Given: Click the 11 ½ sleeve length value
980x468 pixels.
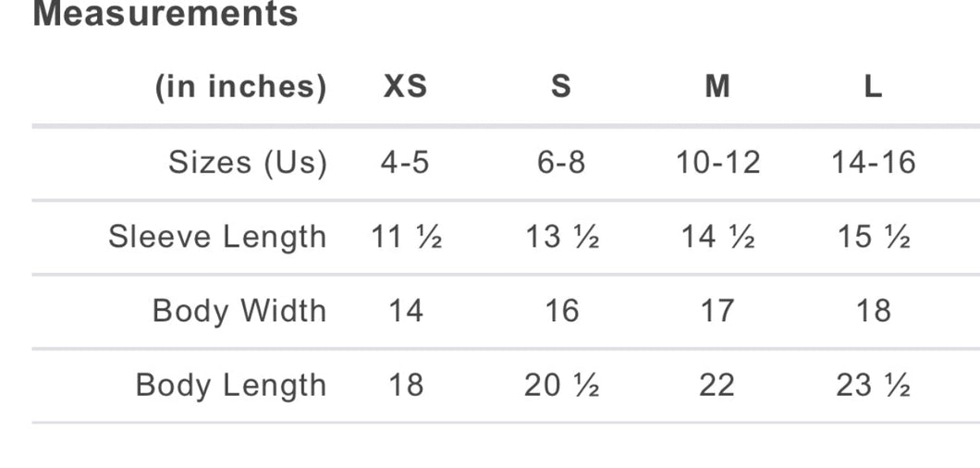Looking at the screenshot, I should tap(406, 238).
